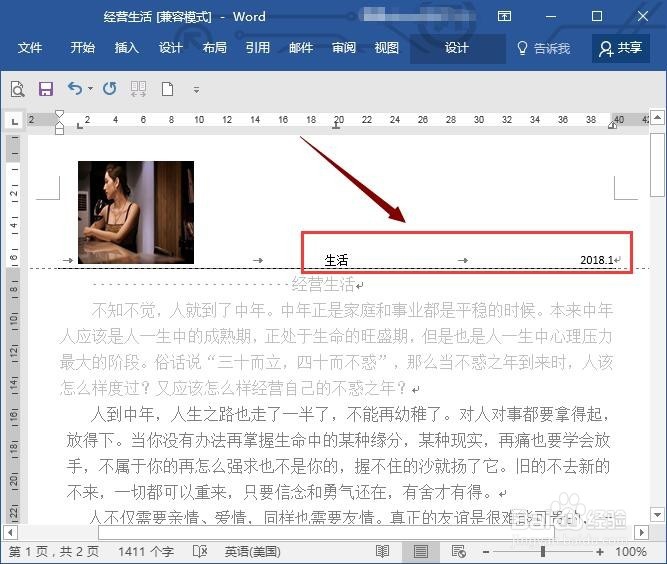Click the document title 经营生活
Screen dimensions: 667x564
tap(323, 285)
